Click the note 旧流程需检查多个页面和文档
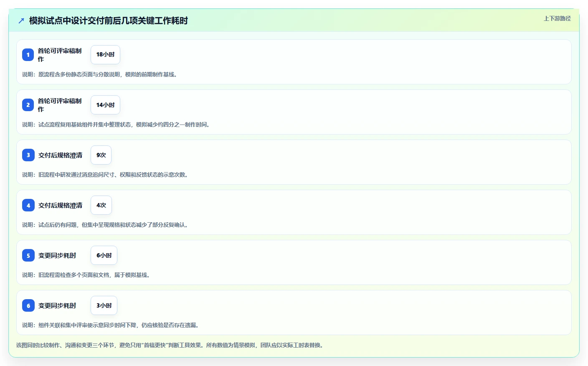This screenshot has width=588, height=366. tap(87, 275)
